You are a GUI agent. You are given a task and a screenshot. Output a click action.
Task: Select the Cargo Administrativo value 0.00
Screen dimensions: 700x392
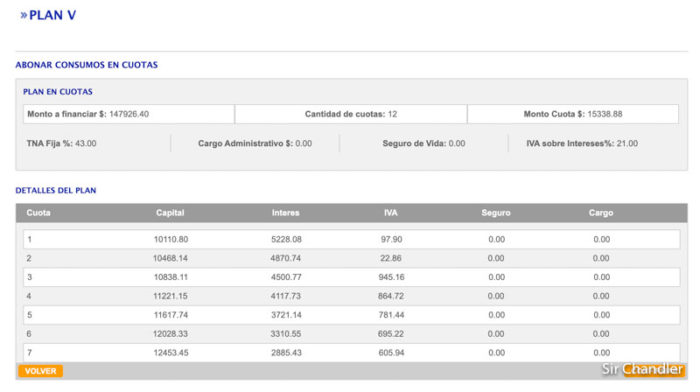click(304, 144)
